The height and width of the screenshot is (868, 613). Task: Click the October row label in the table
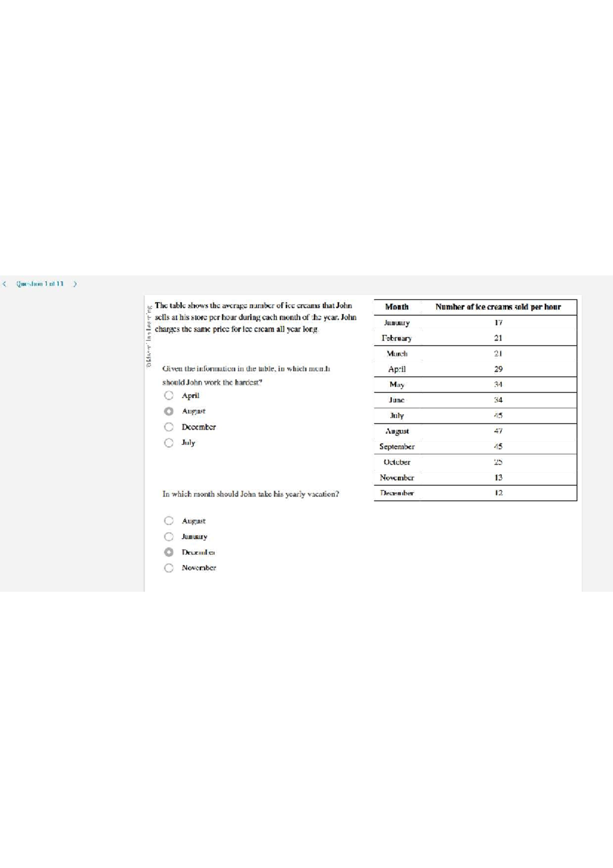click(397, 462)
